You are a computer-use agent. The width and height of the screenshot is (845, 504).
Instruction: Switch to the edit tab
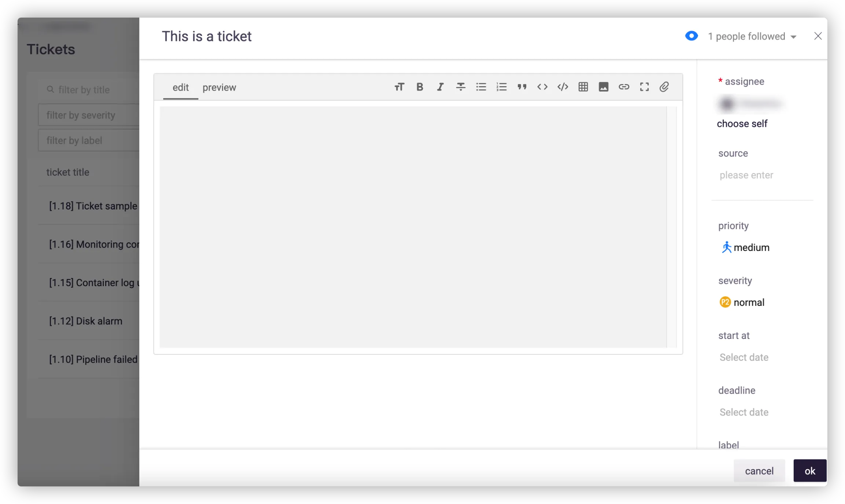[180, 87]
